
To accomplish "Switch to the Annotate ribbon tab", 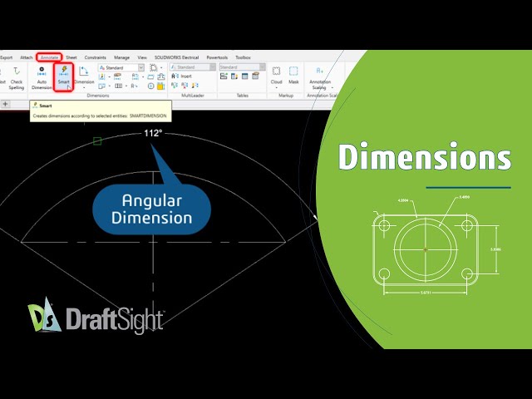I will [49, 57].
